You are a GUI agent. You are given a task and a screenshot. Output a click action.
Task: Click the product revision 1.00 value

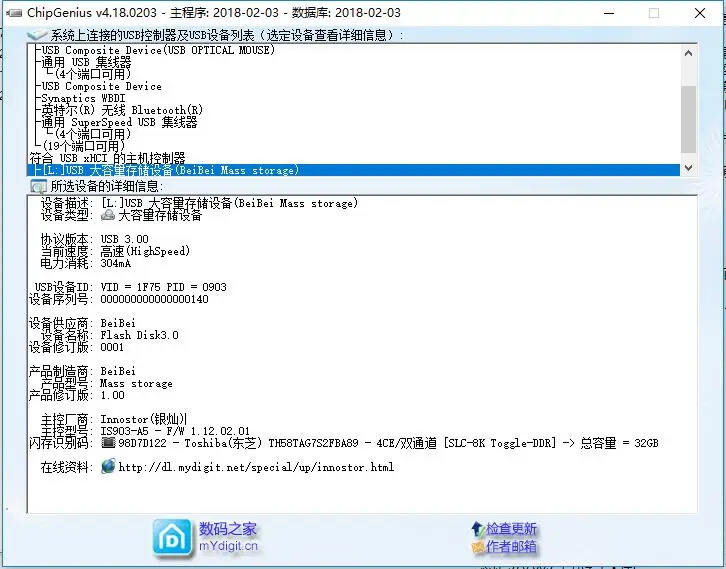tap(113, 395)
